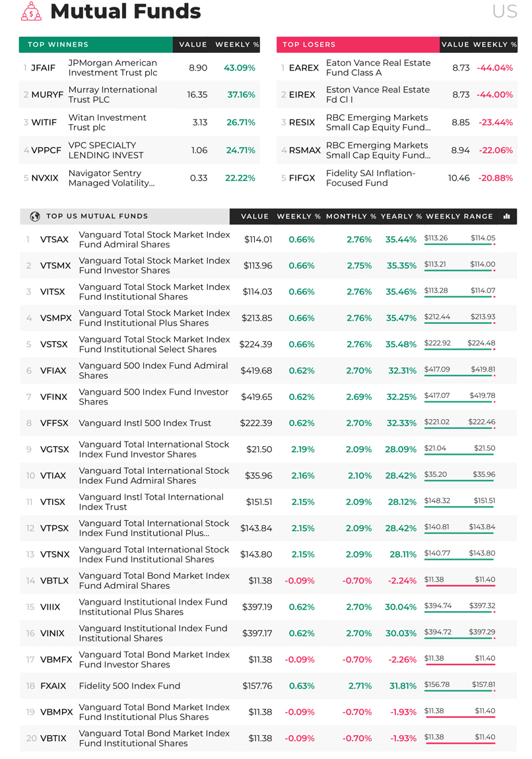Open Fidelity SAI Inflation-Focused Fund entry
The height and width of the screenshot is (759, 532).
[x=370, y=178]
